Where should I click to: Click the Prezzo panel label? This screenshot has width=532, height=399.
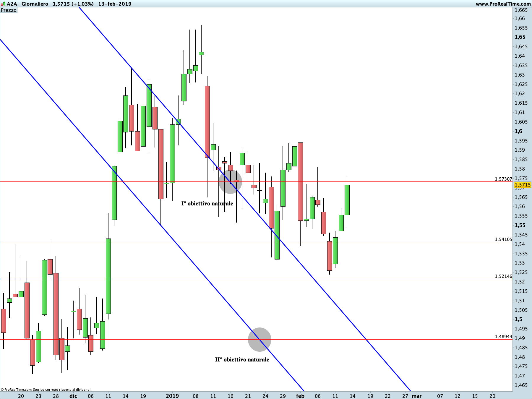coord(9,10)
